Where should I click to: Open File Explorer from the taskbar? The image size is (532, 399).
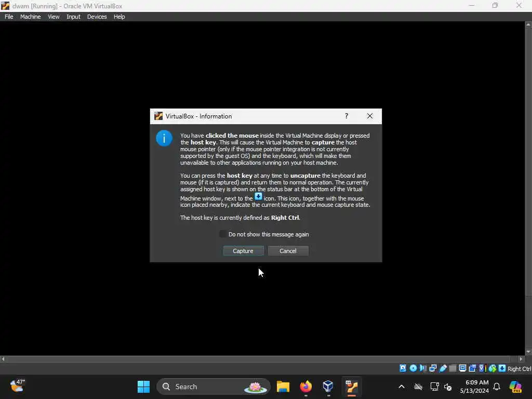pyautogui.click(x=283, y=387)
